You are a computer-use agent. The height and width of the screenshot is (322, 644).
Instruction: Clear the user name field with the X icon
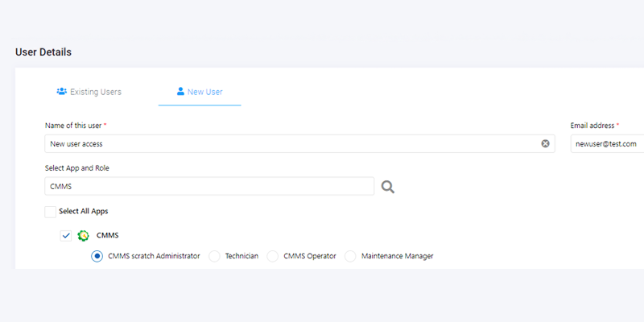pyautogui.click(x=545, y=144)
